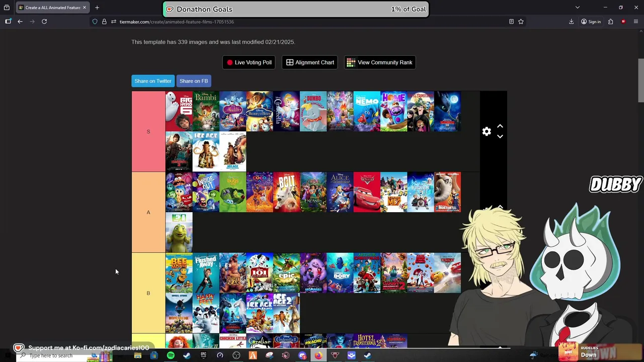Bookmark this page with star icon

pos(521,22)
